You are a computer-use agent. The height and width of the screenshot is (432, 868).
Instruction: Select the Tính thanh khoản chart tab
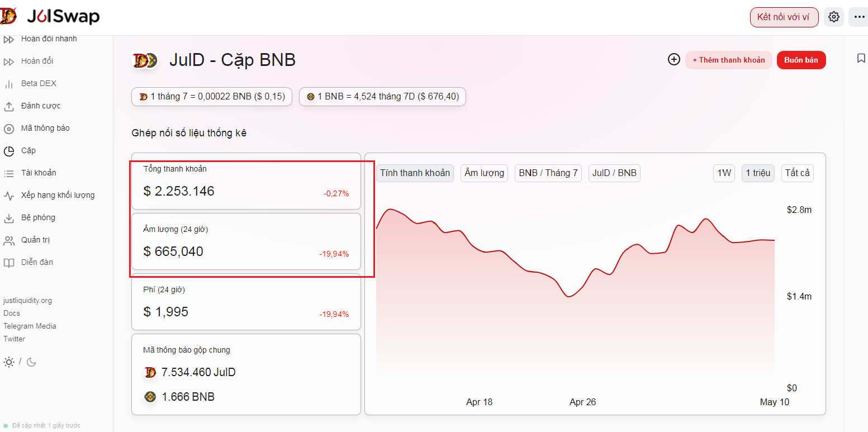click(415, 173)
